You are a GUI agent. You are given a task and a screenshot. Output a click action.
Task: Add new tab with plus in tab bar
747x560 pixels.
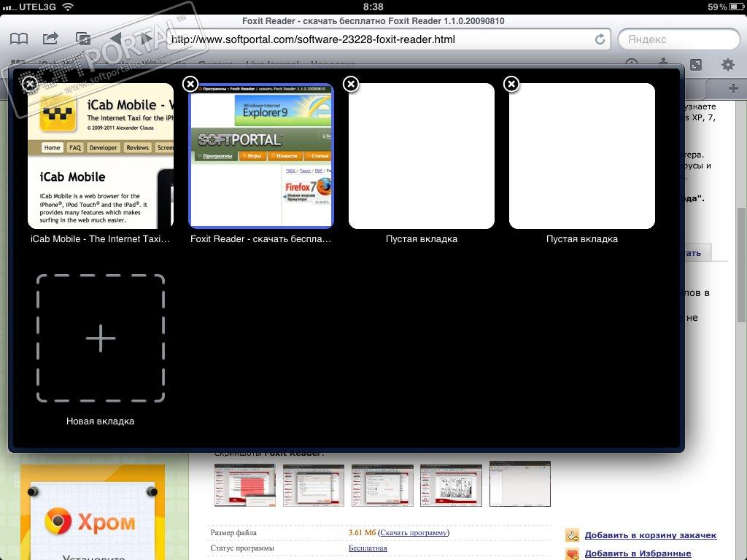pos(733,88)
